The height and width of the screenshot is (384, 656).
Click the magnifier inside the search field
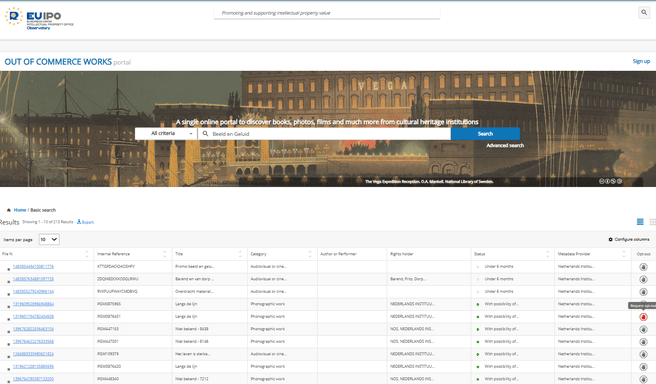coord(205,133)
